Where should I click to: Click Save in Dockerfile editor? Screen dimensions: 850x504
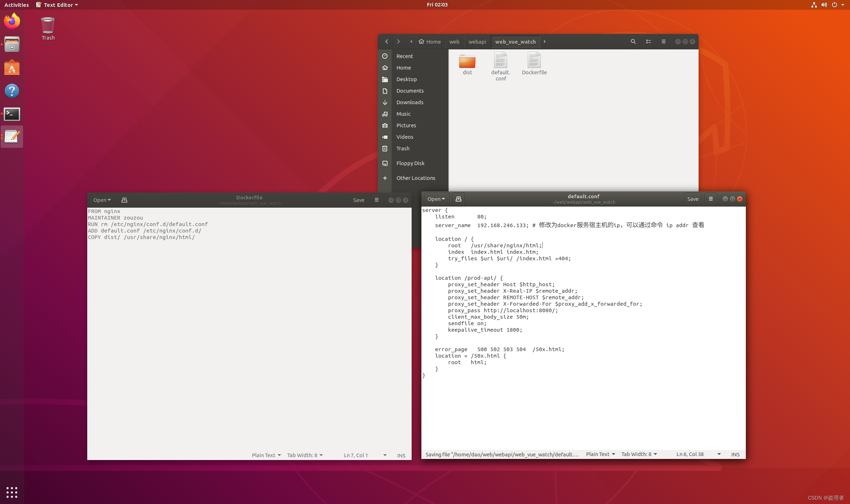pyautogui.click(x=358, y=200)
